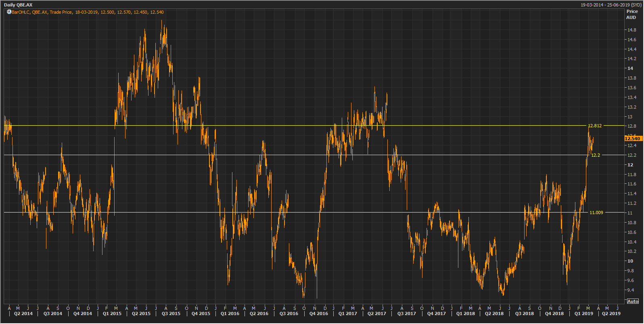Click the 10 price axis label

[630, 261]
